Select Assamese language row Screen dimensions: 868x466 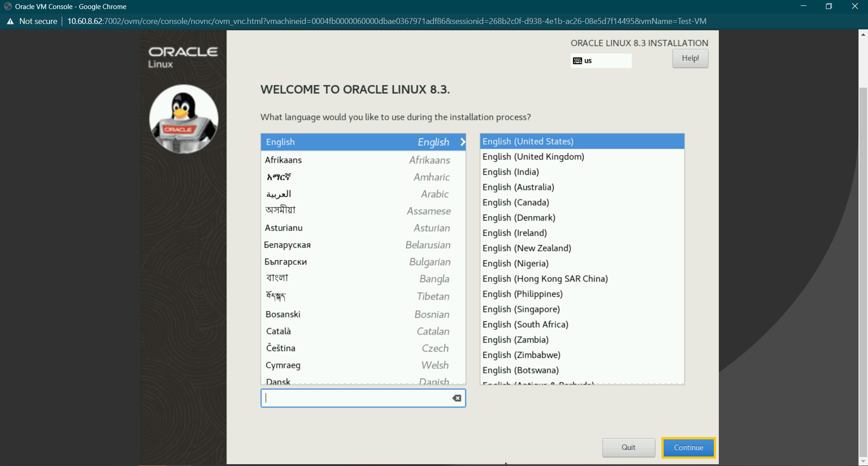(363, 211)
